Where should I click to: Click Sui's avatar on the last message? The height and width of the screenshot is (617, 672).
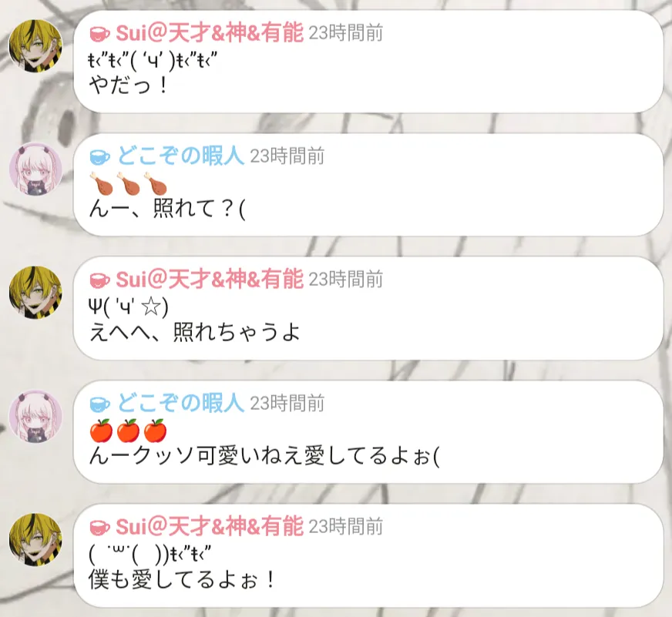[36, 539]
